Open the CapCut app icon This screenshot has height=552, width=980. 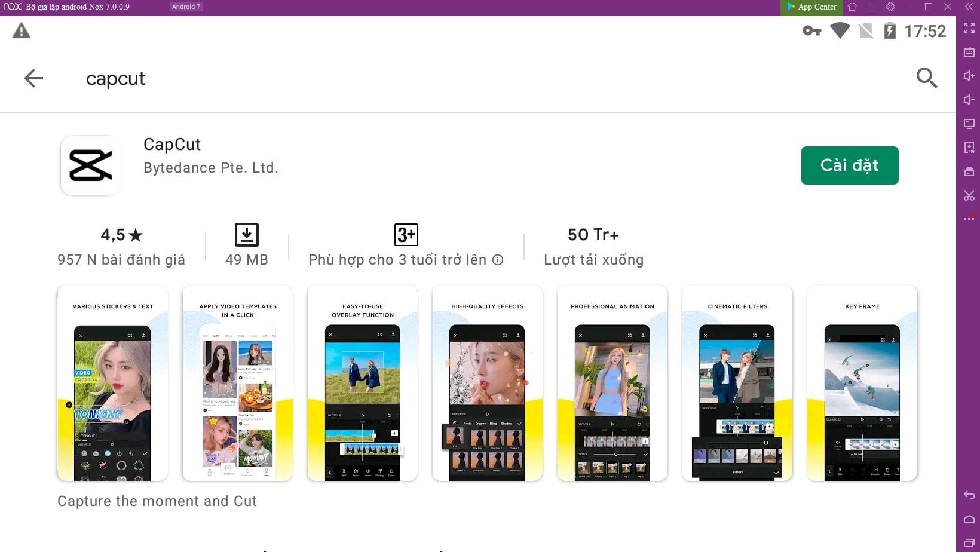pos(91,165)
